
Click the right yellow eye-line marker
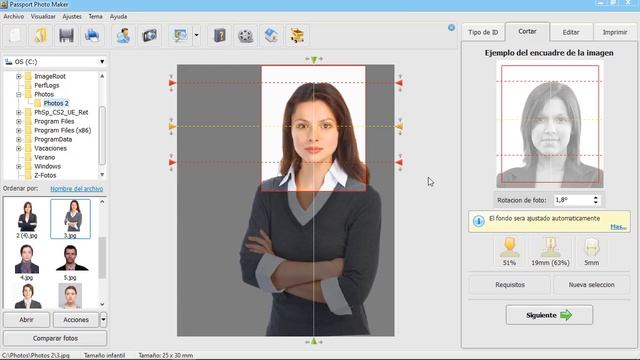pos(399,126)
